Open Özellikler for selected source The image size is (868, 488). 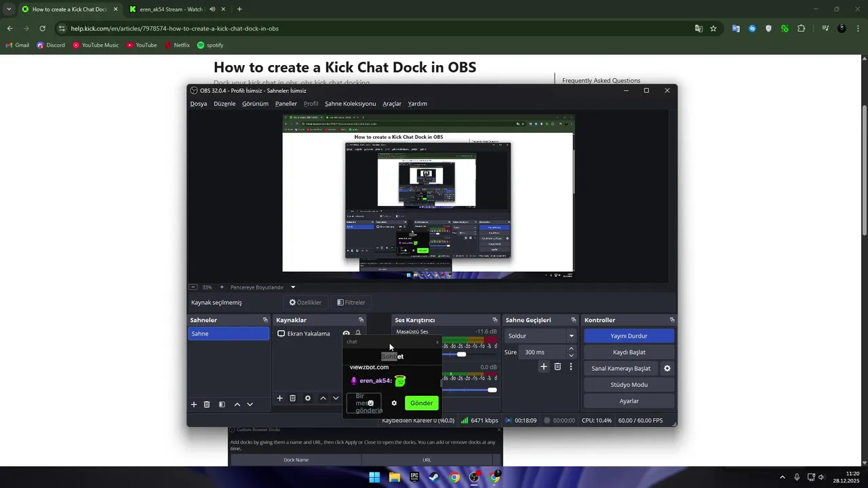click(x=305, y=302)
